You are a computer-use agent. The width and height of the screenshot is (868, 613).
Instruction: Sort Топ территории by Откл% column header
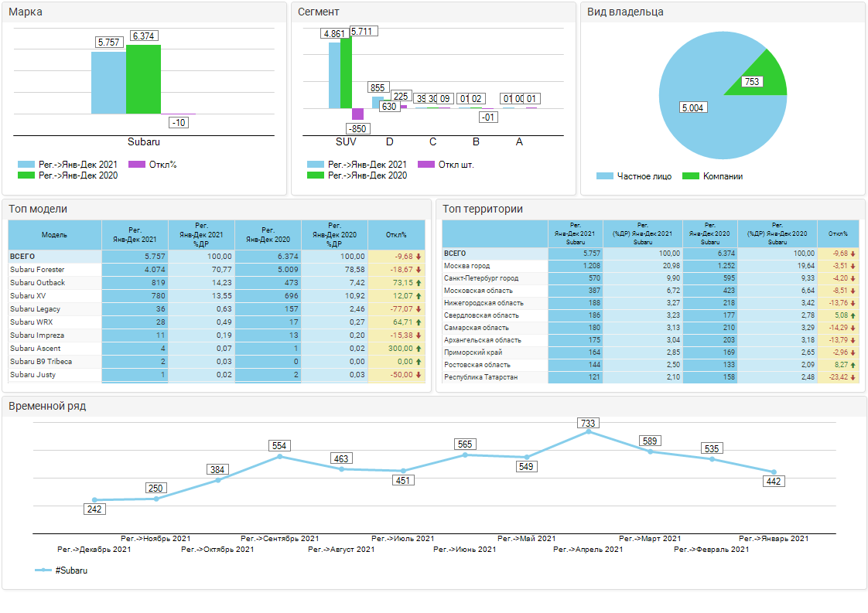tap(838, 234)
